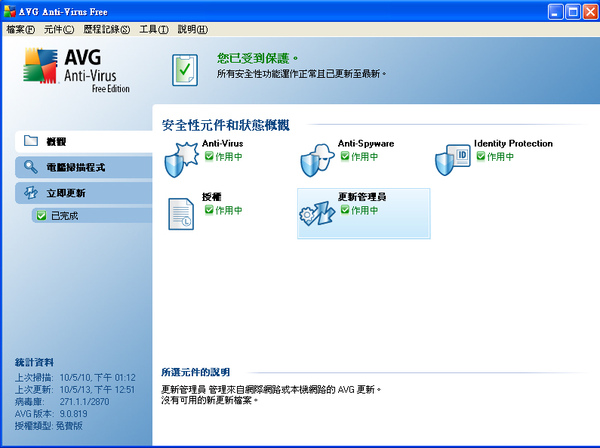Click the update arrows icon beside 立即更新

click(x=31, y=192)
